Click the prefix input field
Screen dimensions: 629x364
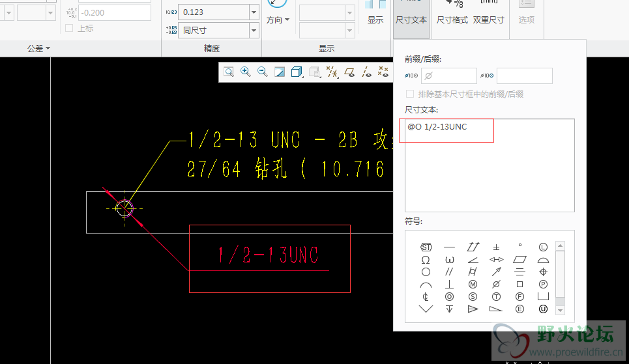click(449, 76)
